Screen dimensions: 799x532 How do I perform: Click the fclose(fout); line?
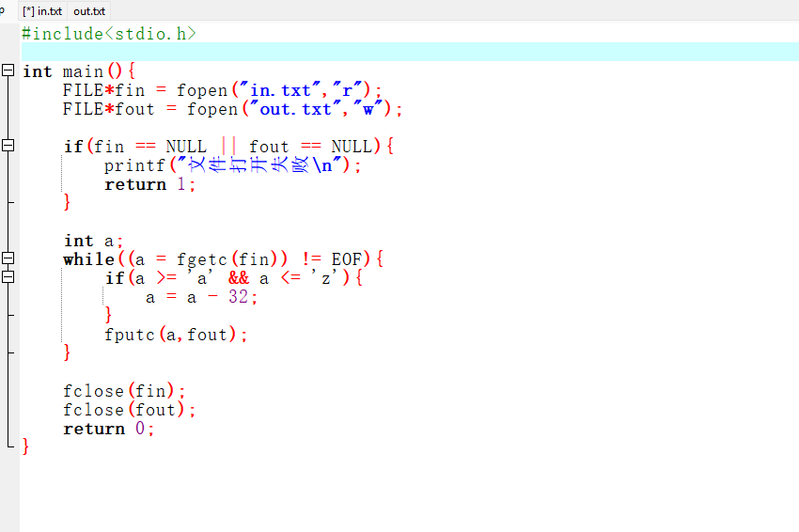[130, 410]
